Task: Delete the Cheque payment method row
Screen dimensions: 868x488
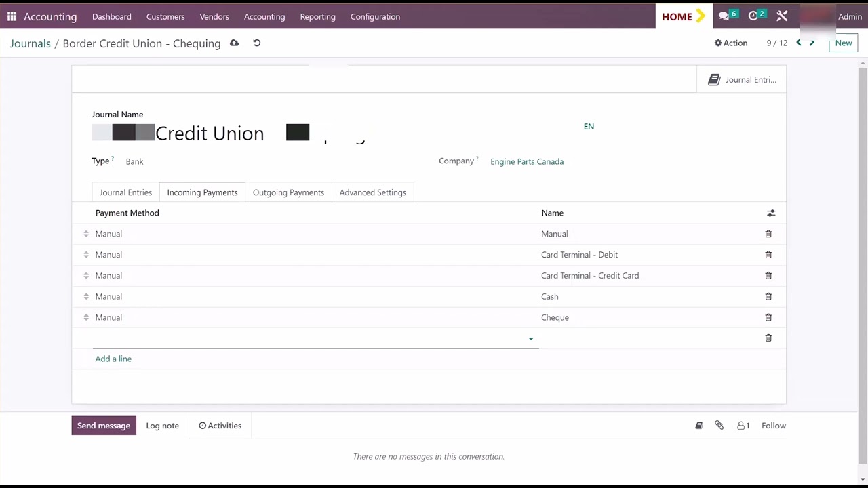Action: [768, 317]
